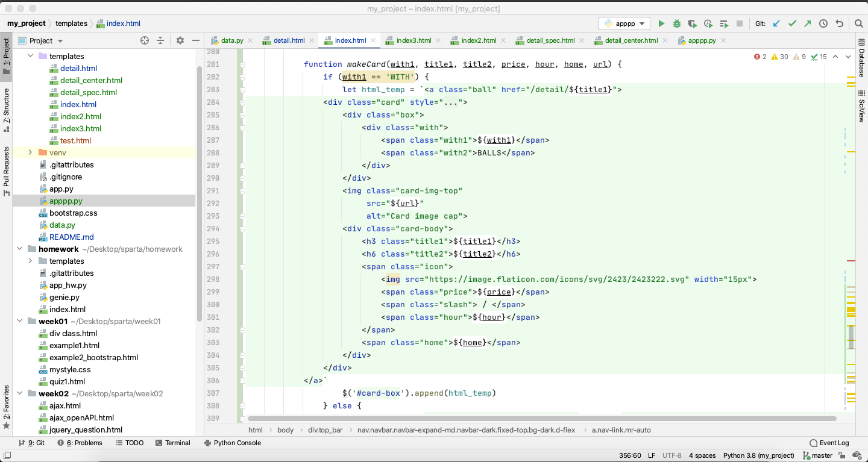Toggle the Python Console tool window
Image resolution: width=868 pixels, height=462 pixels.
pyautogui.click(x=233, y=443)
